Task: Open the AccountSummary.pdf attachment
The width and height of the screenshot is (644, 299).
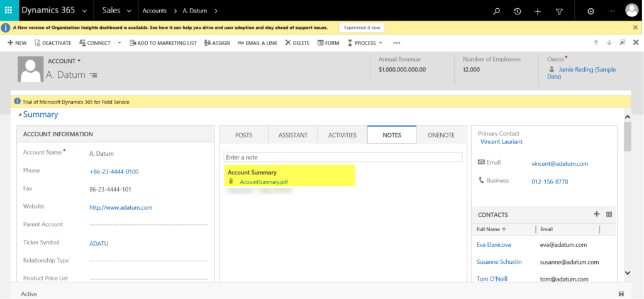Action: pyautogui.click(x=264, y=182)
